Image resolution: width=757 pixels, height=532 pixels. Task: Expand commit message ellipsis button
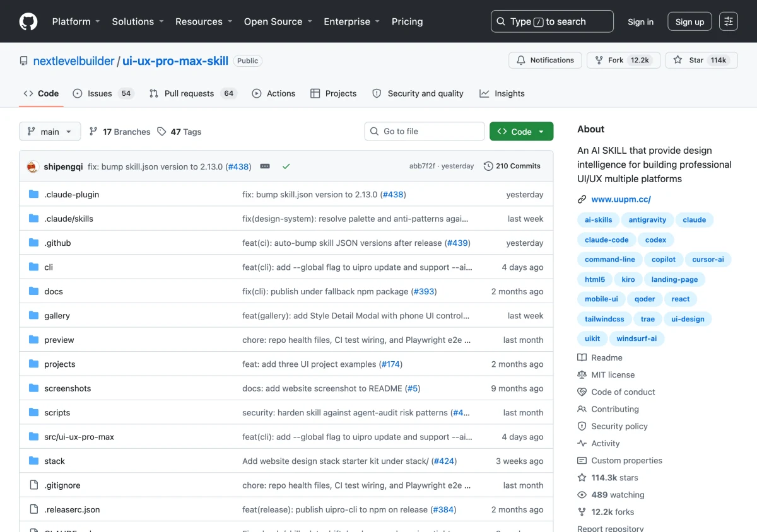[265, 166]
